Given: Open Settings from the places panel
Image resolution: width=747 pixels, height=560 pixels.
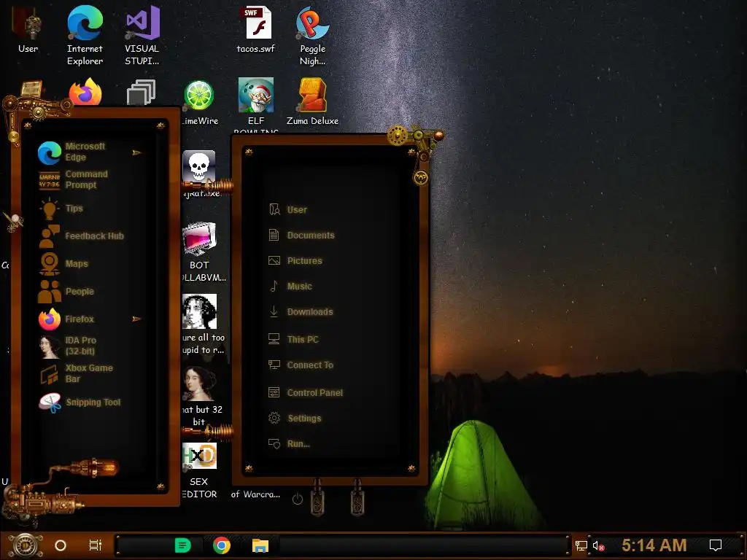Looking at the screenshot, I should pos(295,419).
